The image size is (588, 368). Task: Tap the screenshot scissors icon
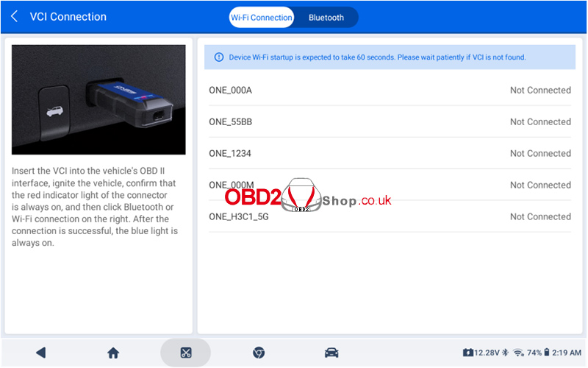[x=185, y=353]
